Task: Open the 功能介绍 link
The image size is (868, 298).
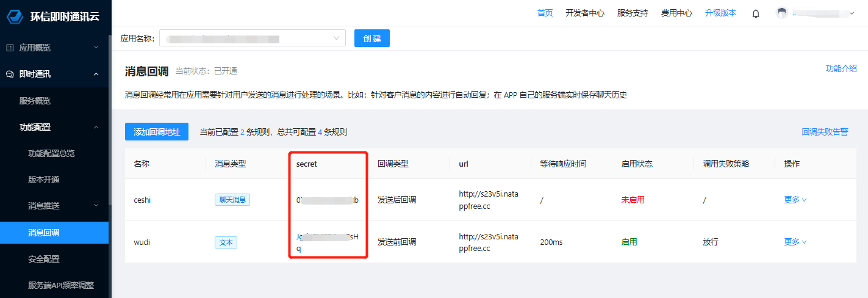Action: click(841, 69)
